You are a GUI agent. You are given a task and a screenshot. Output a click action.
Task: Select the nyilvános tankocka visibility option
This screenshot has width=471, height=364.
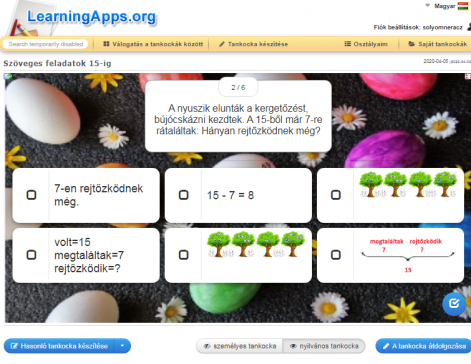click(324, 346)
